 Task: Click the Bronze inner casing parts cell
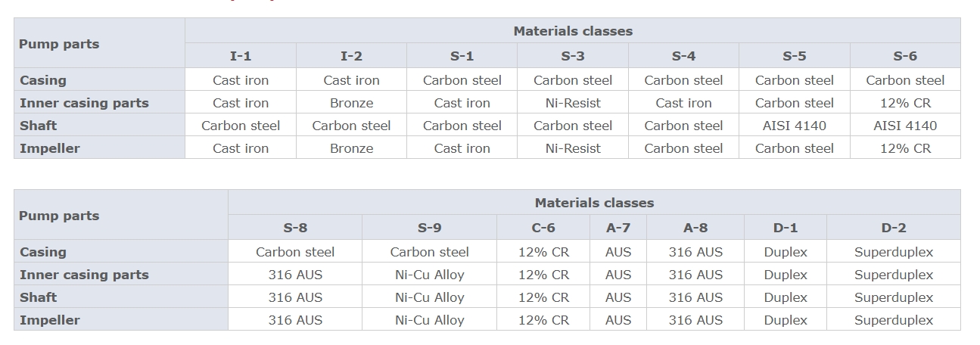351,103
